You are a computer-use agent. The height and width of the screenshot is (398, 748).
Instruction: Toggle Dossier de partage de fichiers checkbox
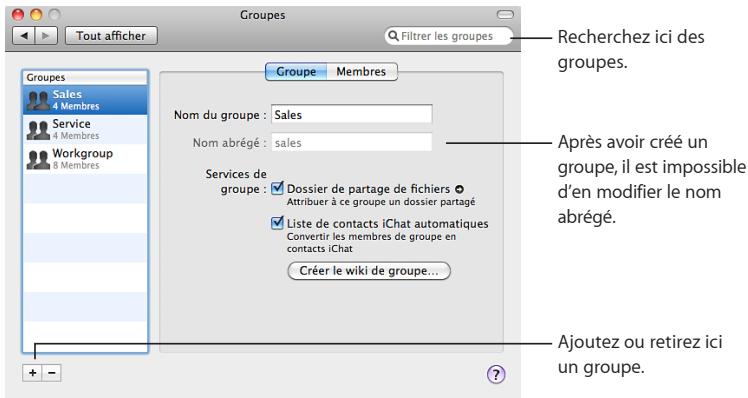[277, 189]
